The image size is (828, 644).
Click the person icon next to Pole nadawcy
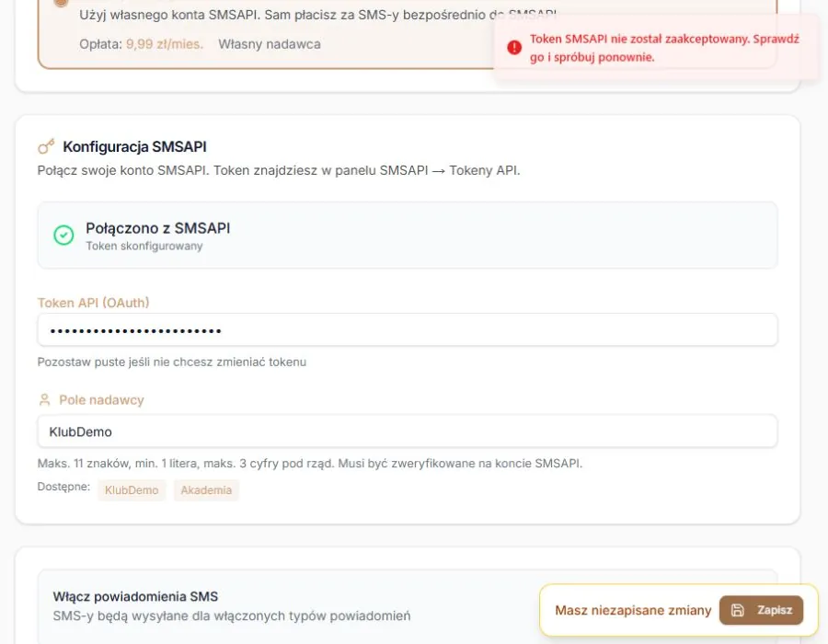click(x=44, y=399)
